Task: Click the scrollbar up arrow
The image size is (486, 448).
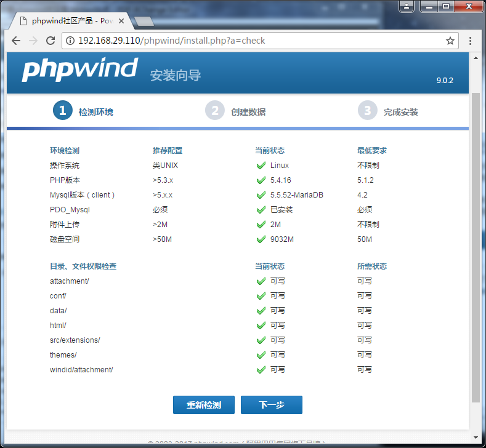Action: pos(476,58)
